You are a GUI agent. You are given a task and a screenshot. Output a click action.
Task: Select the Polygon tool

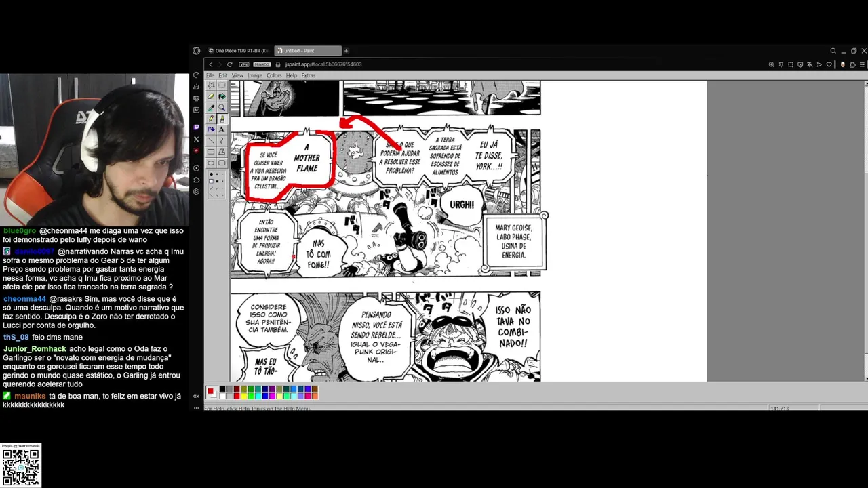click(222, 152)
